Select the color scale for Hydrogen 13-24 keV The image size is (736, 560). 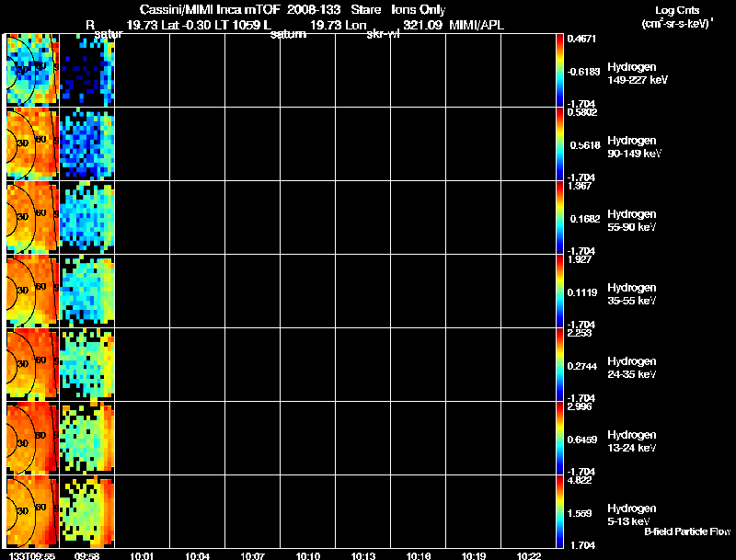(x=559, y=438)
